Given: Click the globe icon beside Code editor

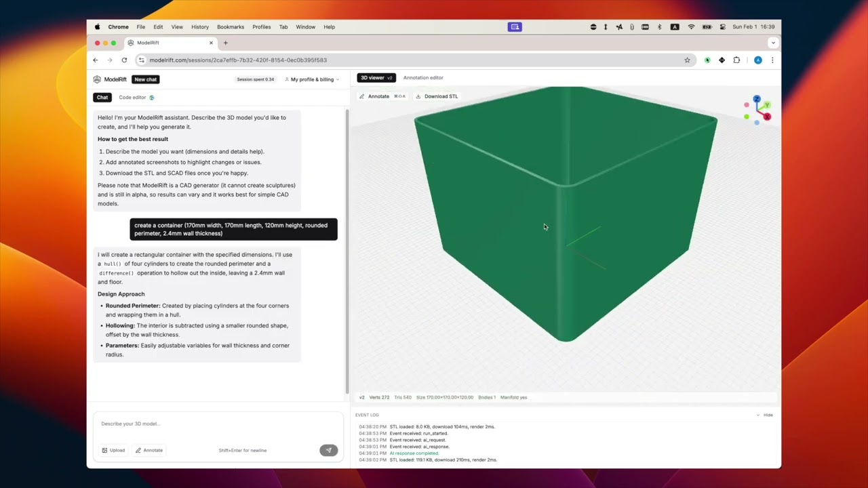Looking at the screenshot, I should coord(151,98).
